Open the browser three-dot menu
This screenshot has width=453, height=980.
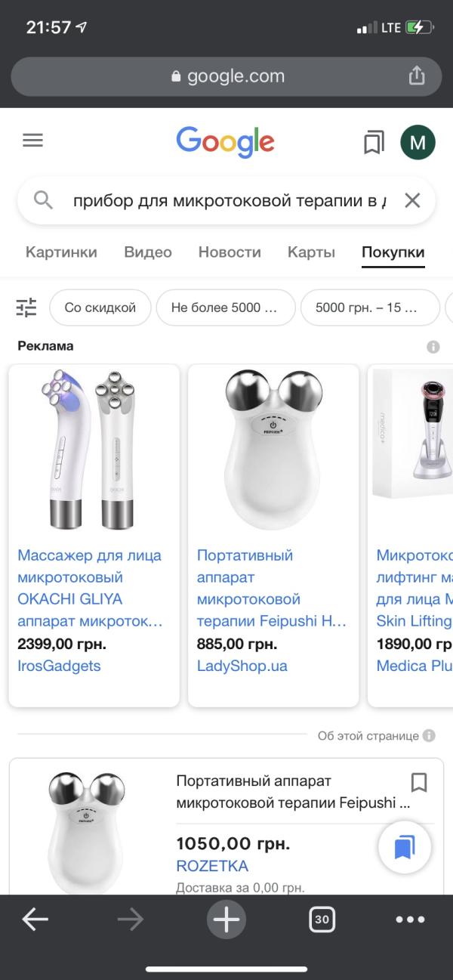pos(411,920)
